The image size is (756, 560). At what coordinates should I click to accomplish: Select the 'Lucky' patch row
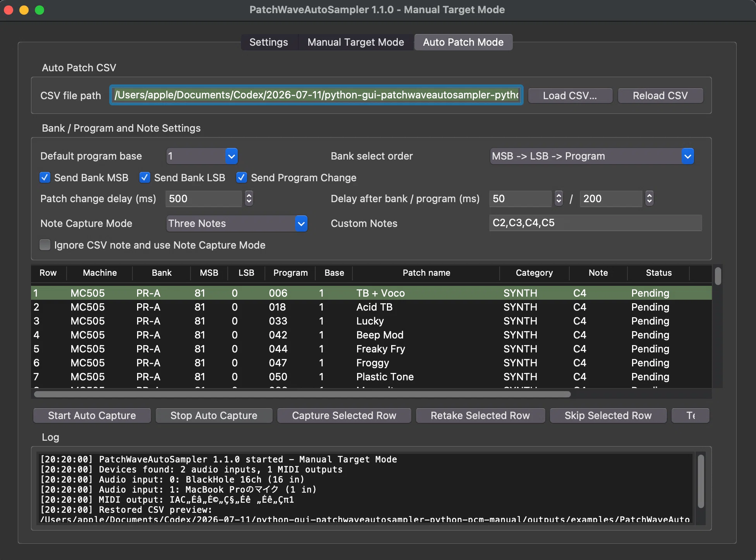click(371, 321)
